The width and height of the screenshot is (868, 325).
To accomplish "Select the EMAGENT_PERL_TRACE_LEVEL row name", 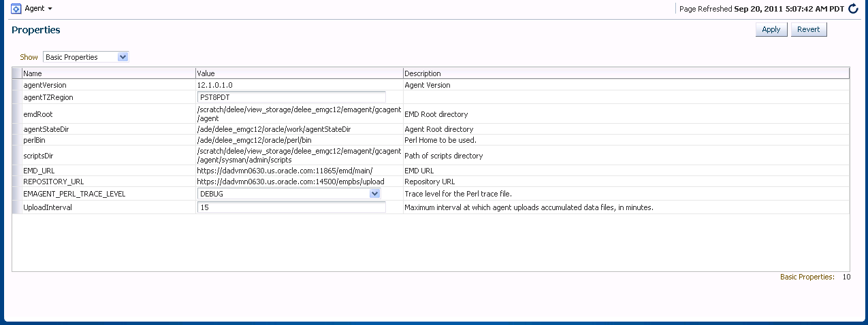I will (x=74, y=194).
